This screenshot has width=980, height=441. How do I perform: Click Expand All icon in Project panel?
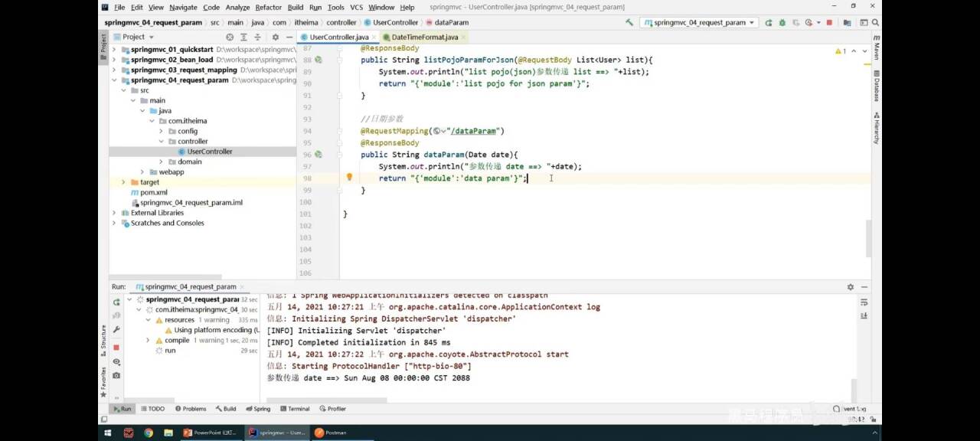243,37
